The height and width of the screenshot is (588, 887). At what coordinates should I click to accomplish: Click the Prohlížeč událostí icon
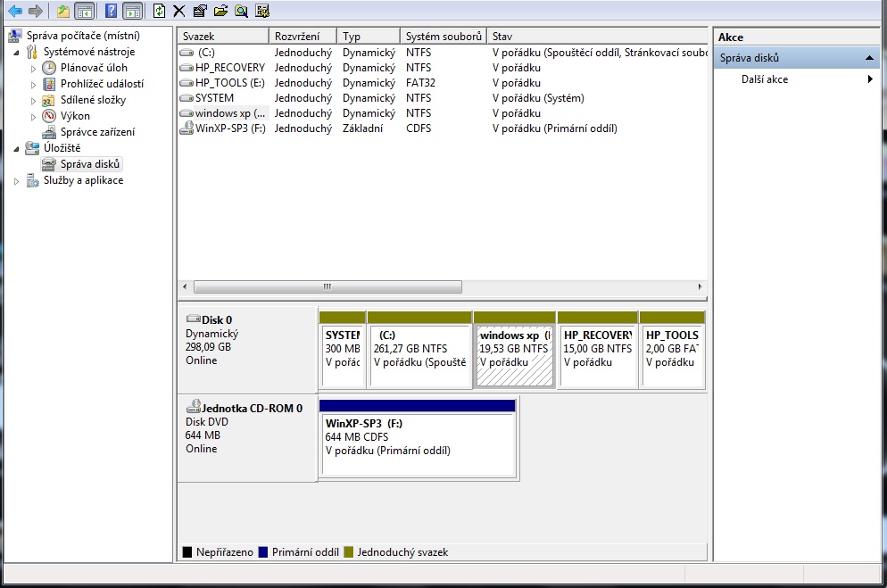49,84
